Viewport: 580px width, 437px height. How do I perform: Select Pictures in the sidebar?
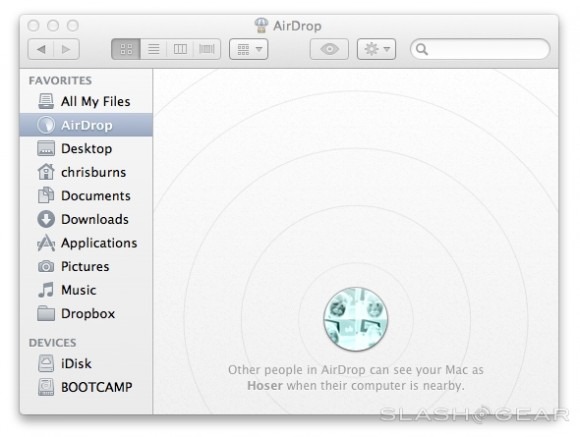(86, 266)
